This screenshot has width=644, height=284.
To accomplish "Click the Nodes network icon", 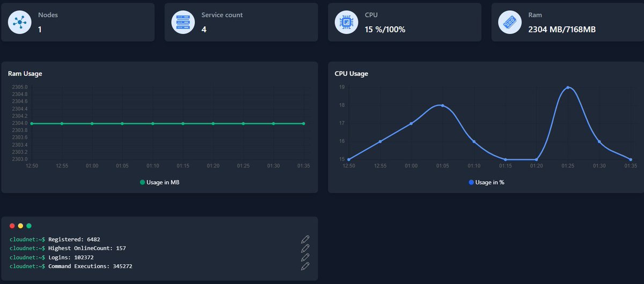I will [20, 22].
